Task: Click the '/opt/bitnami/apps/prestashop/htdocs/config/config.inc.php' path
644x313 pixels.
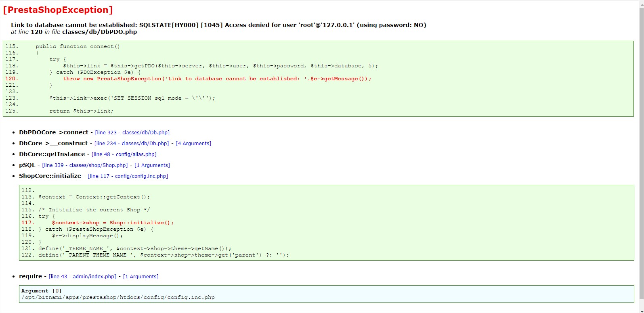Action: click(118, 297)
